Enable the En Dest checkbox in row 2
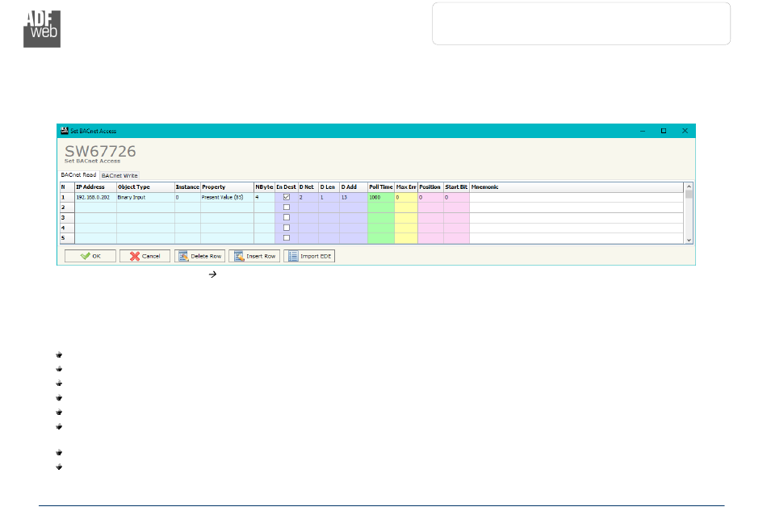Viewport: 767px width, 532px height. [x=287, y=207]
